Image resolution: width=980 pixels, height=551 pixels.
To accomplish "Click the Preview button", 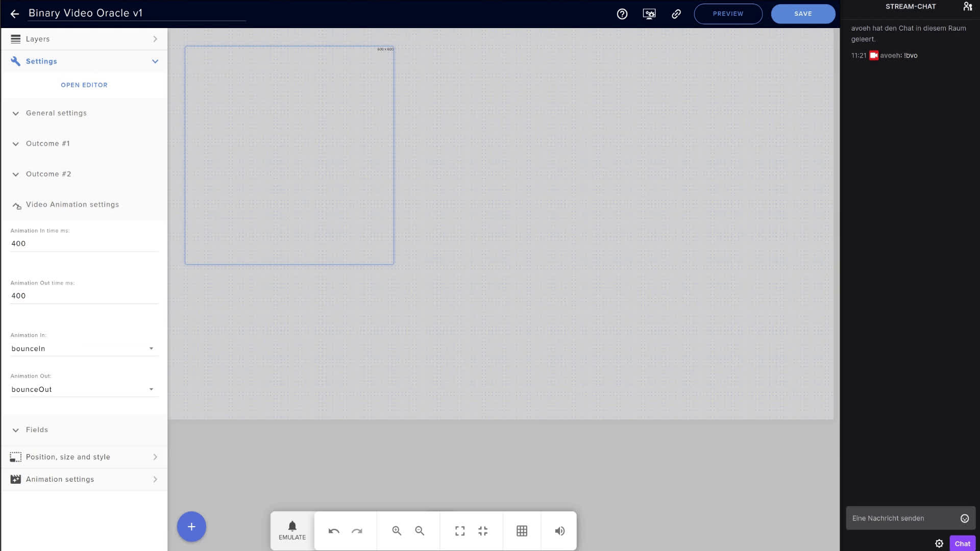I will pos(728,14).
